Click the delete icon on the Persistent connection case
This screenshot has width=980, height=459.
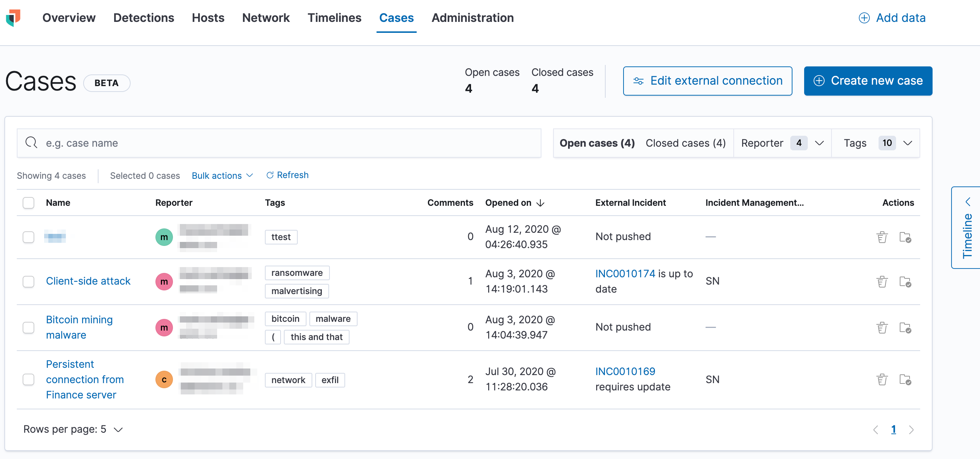(883, 379)
